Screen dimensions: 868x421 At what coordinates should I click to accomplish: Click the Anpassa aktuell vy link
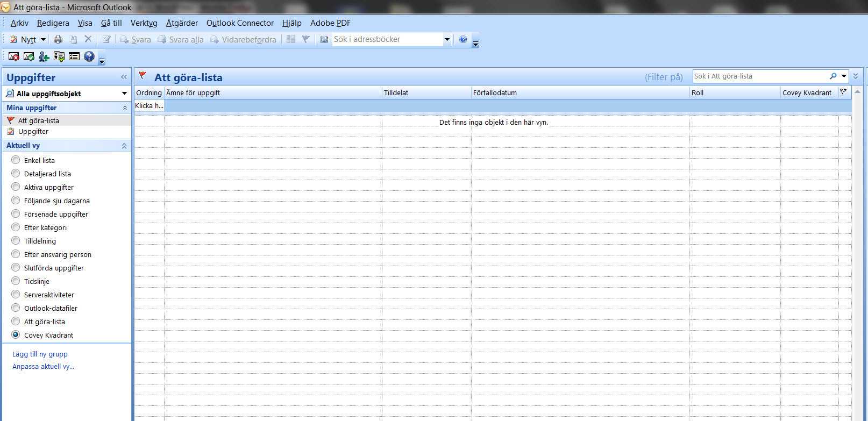tap(43, 366)
